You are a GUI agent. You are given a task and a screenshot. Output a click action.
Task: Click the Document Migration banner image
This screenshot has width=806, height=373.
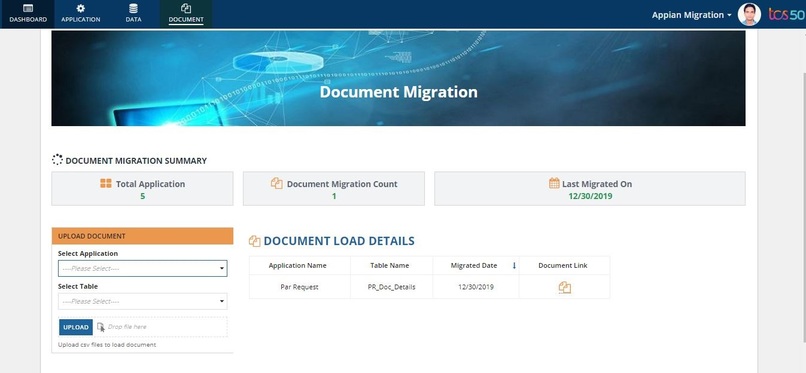click(398, 78)
